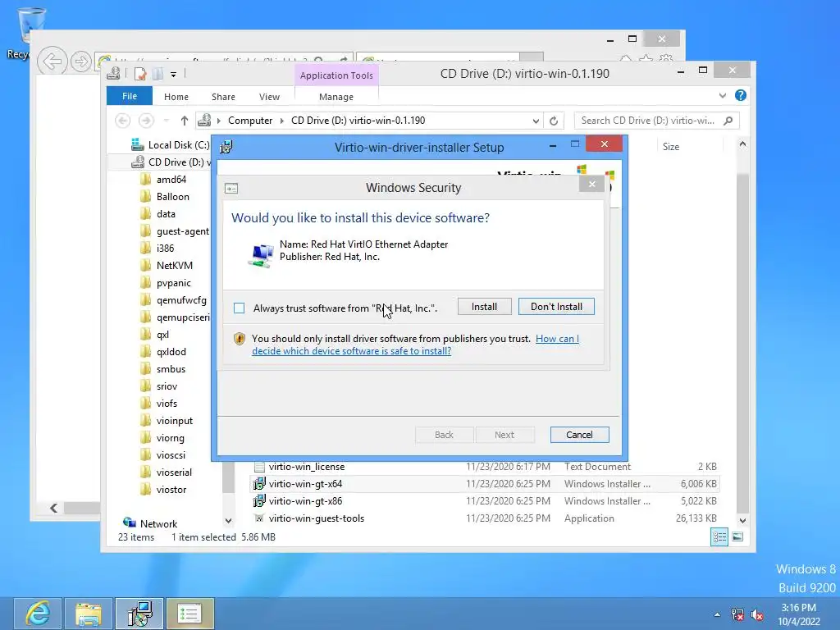Click the installer setup title bar icon
840x630 pixels.
pyautogui.click(x=226, y=147)
